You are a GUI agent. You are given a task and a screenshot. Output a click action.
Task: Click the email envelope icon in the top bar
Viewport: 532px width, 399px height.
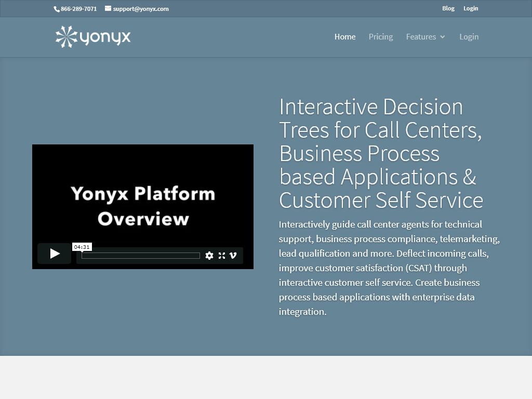coord(107,8)
